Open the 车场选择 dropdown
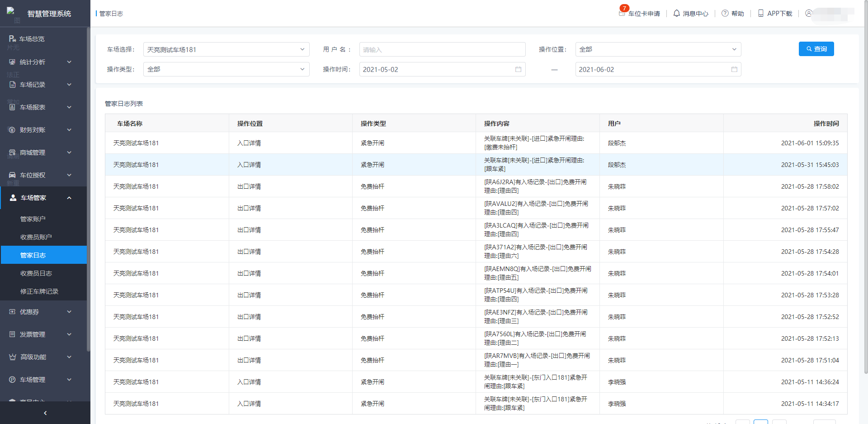The image size is (868, 424). 226,50
